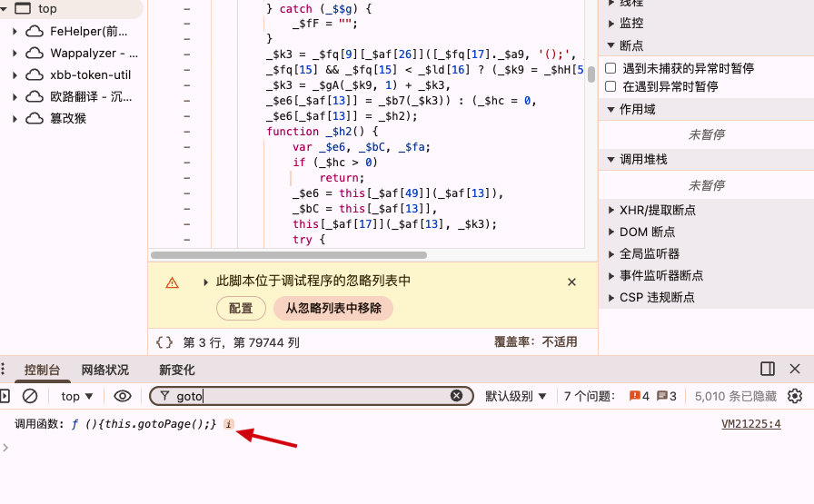This screenshot has height=504, width=814.
Task: Click the warning triangle icon
Action: tap(172, 283)
